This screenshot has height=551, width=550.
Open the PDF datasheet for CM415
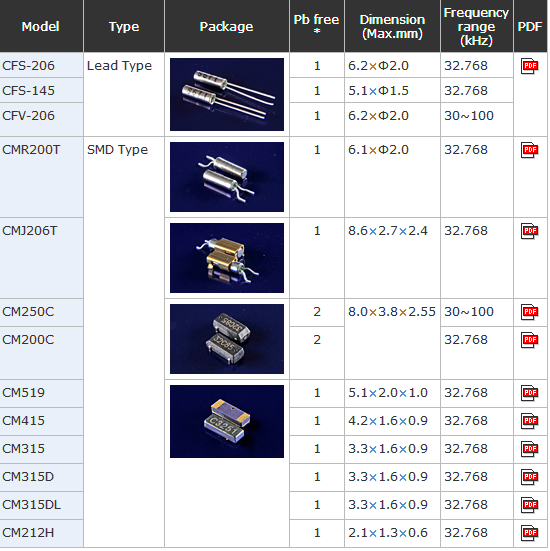coord(530,421)
